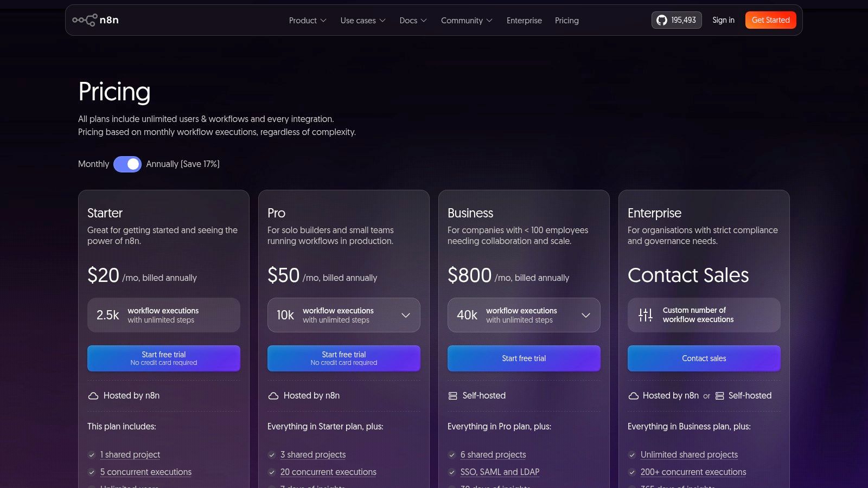Click the checkmark beside 1 shared project
Viewport: 868px width, 488px height.
92,455
